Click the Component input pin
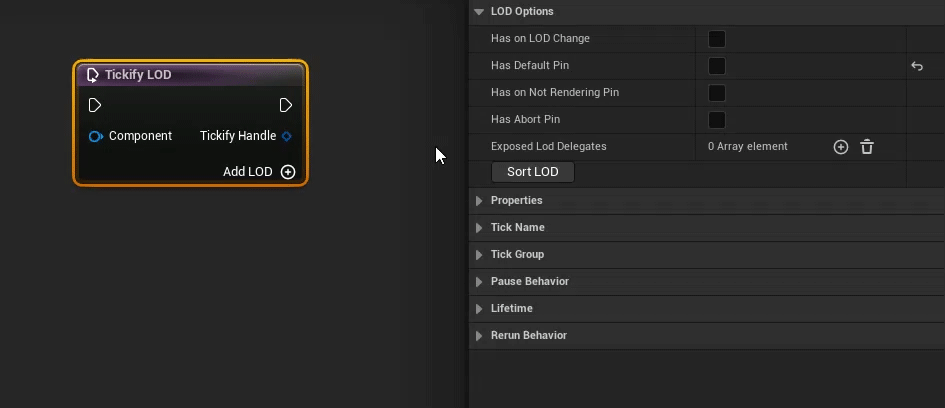 (x=96, y=136)
